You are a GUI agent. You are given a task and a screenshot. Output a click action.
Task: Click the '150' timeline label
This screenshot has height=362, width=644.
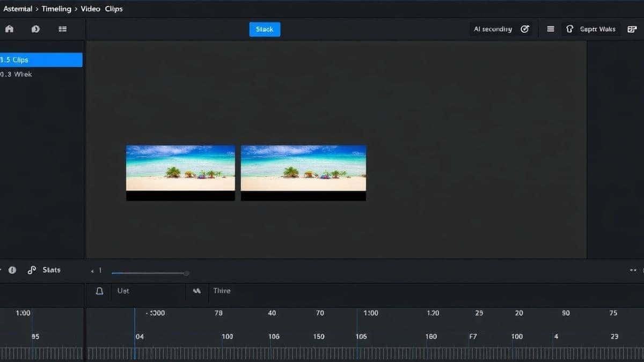tap(319, 337)
